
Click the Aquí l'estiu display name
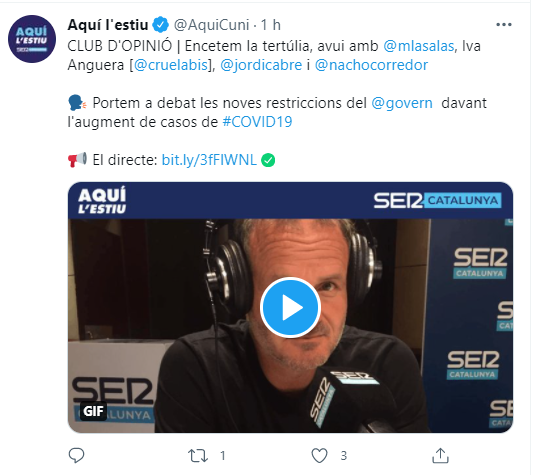point(108,25)
